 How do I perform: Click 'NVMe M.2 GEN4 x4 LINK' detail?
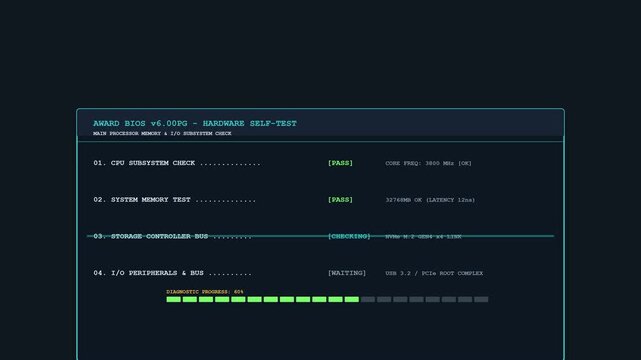tap(423, 237)
